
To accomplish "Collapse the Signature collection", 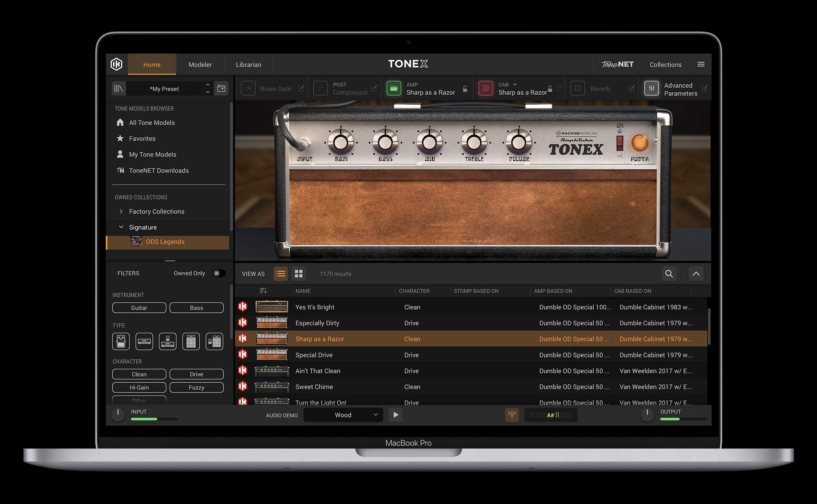I will [x=121, y=227].
